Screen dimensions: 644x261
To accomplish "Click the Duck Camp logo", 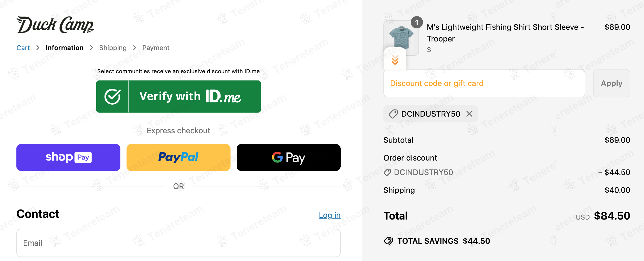I will [55, 25].
